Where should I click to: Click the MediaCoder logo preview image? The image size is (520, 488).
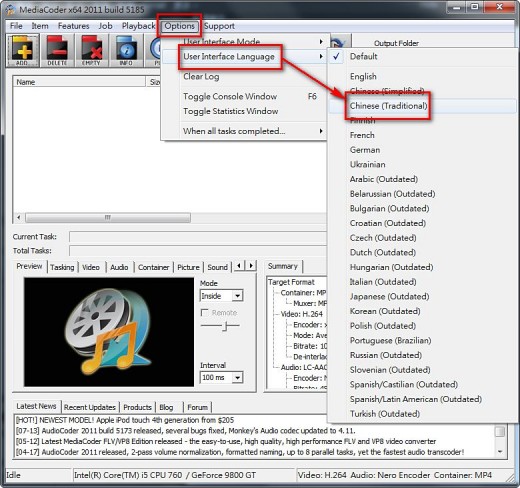(x=109, y=332)
